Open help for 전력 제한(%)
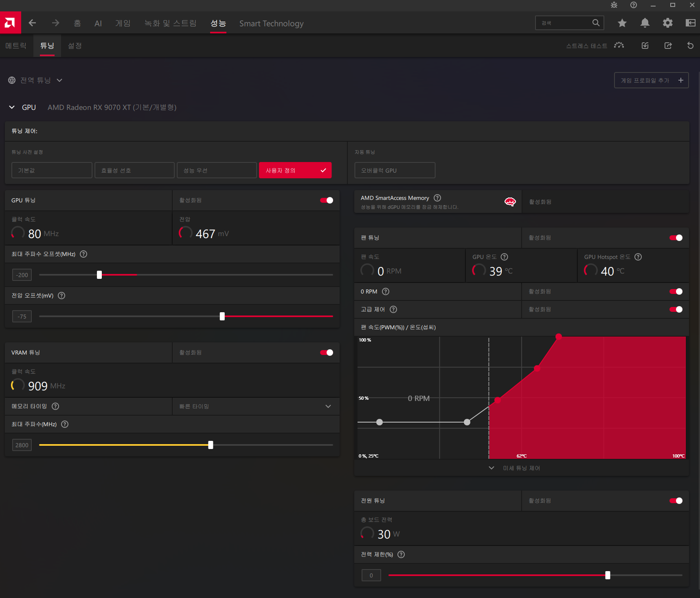This screenshot has height=598, width=700. 401,554
